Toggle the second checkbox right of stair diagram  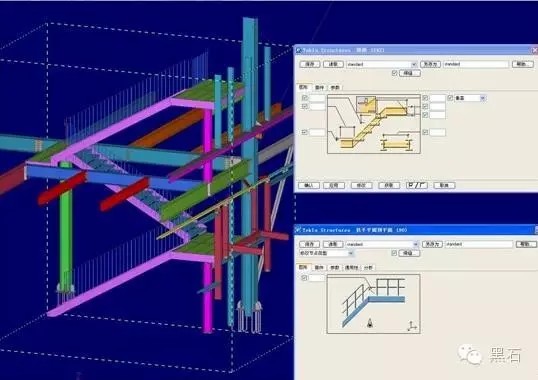pyautogui.click(x=425, y=106)
